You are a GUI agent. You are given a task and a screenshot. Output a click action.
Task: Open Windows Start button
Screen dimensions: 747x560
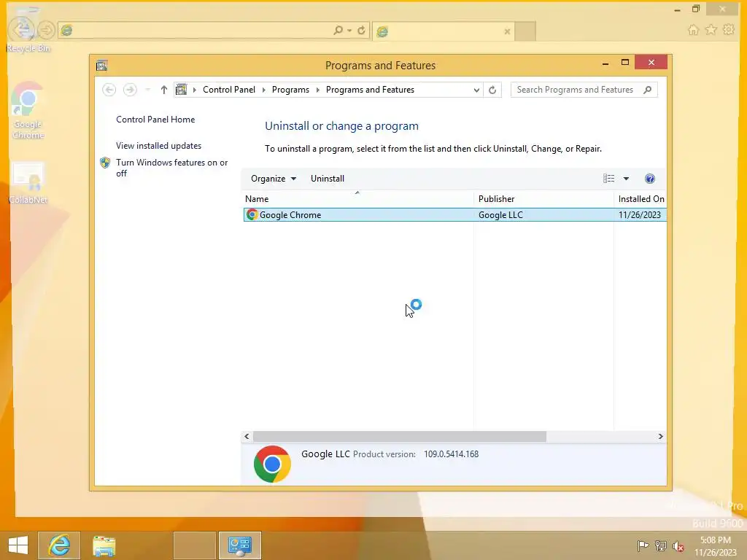pos(18,545)
